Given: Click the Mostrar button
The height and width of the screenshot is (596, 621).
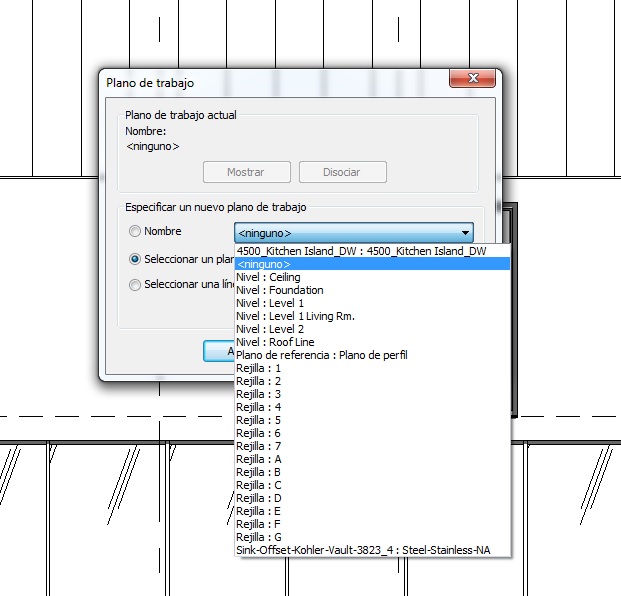Looking at the screenshot, I should pyautogui.click(x=246, y=172).
